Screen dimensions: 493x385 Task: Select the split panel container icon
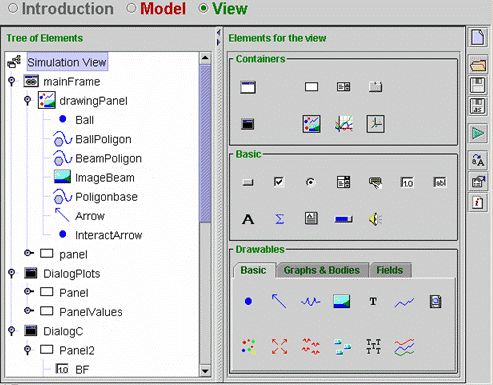pyautogui.click(x=343, y=87)
